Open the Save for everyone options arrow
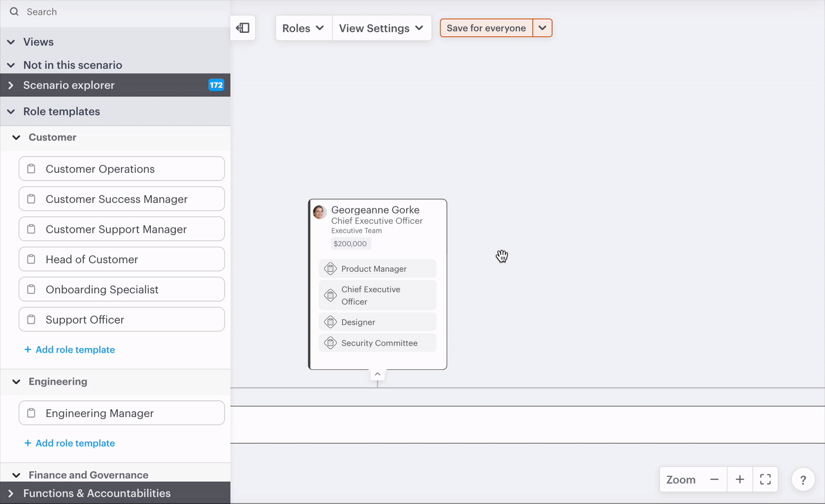Viewport: 825px width, 504px height. 543,28
